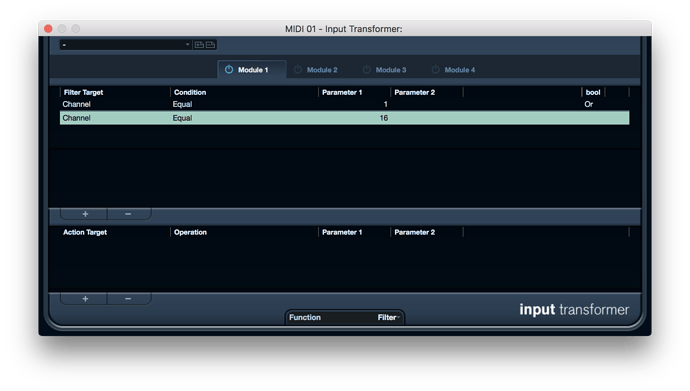
Task: Click the Or bool value
Action: click(589, 104)
